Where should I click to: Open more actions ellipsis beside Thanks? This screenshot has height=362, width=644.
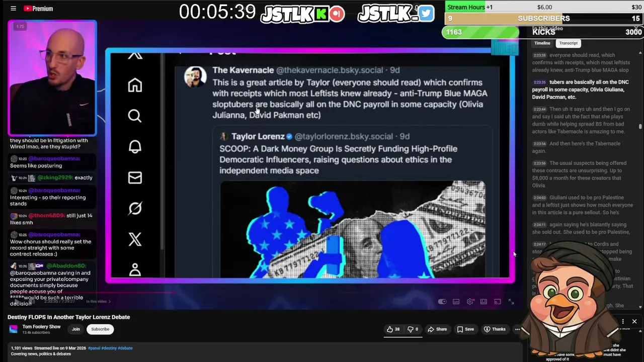(517, 329)
